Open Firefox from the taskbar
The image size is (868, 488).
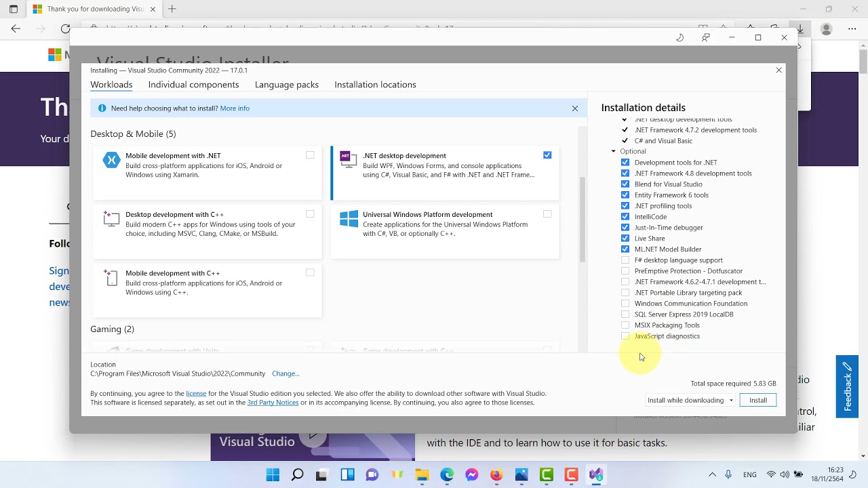pyautogui.click(x=496, y=474)
